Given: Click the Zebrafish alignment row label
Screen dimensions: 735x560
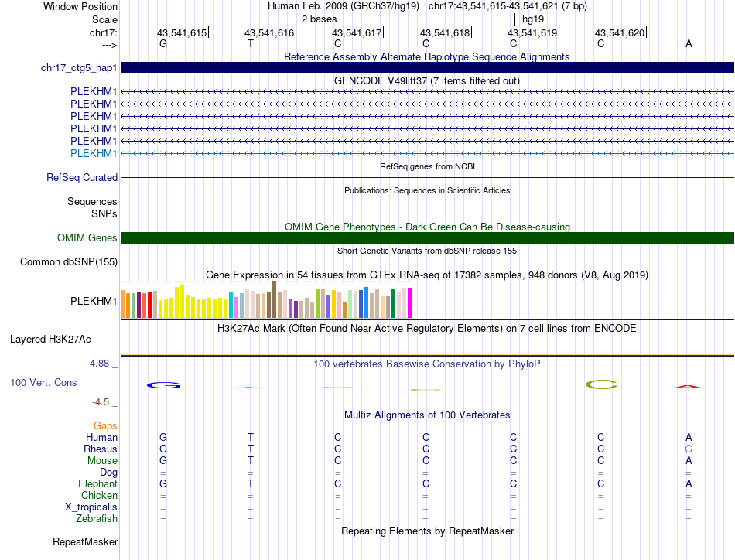Looking at the screenshot, I should [97, 519].
